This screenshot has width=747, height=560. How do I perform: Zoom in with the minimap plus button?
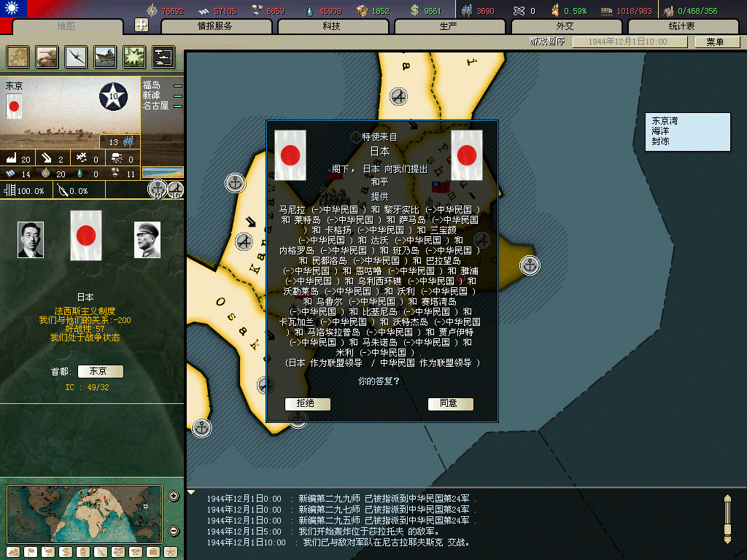174,496
